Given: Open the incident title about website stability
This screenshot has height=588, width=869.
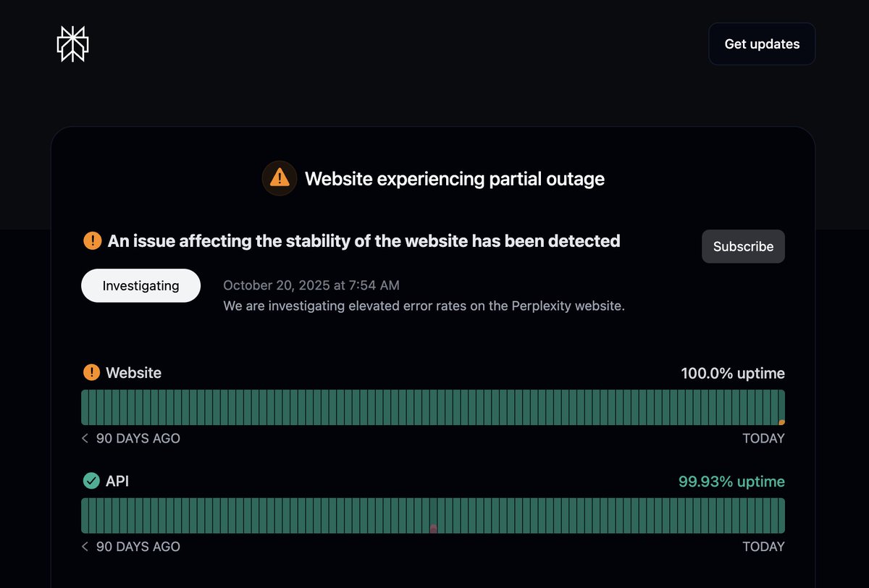Looking at the screenshot, I should pos(364,240).
